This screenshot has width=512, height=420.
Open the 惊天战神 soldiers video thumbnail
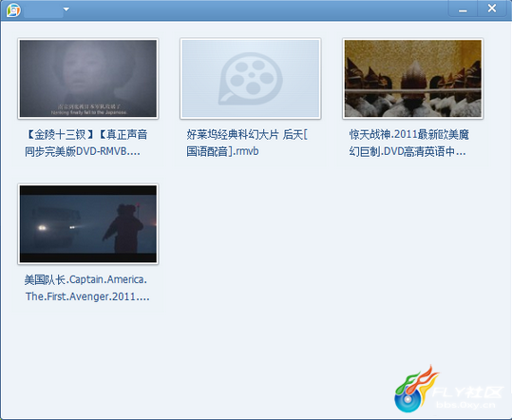[x=413, y=78]
